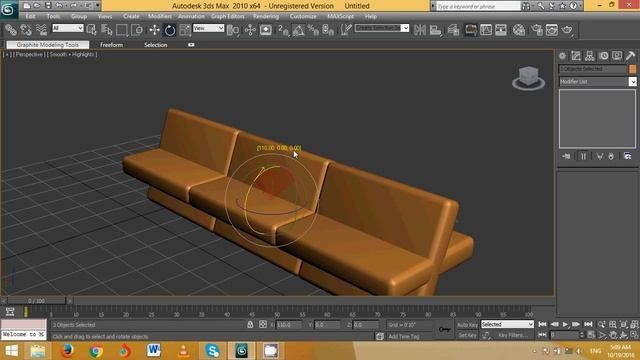This screenshot has height=360, width=640.
Task: Open the Tools menu
Action: [53, 16]
